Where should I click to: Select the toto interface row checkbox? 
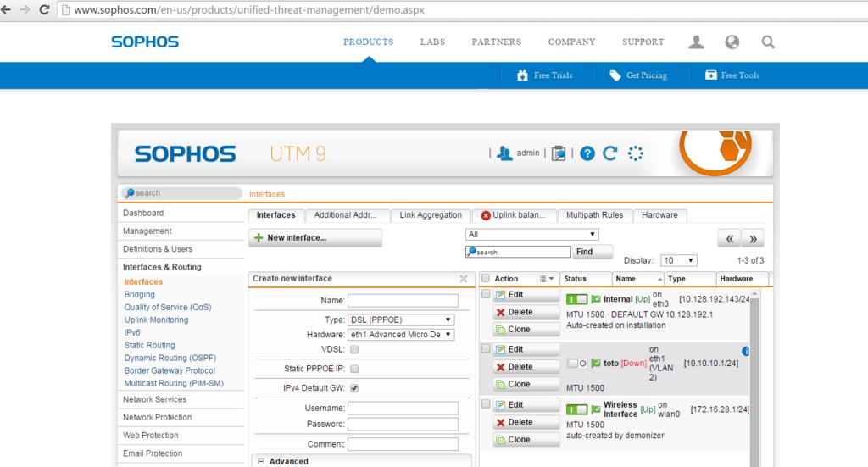pyautogui.click(x=486, y=348)
